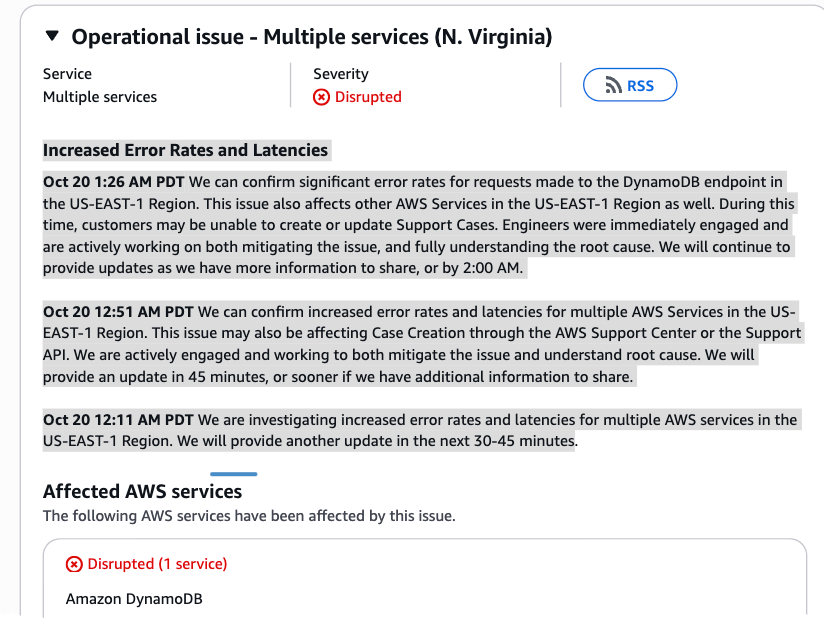Image resolution: width=824 pixels, height=643 pixels.
Task: Collapse the Operational issue disclosure triangle
Action: point(52,37)
